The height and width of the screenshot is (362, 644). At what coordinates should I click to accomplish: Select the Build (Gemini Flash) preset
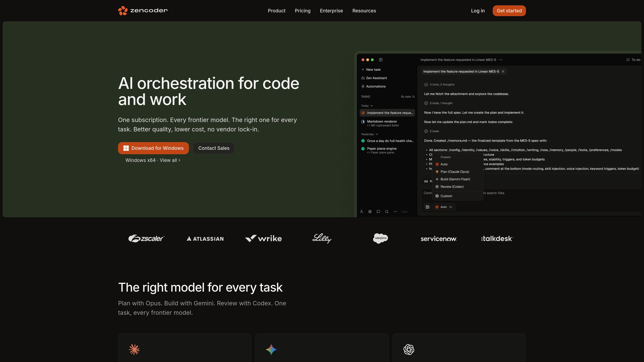458,179
